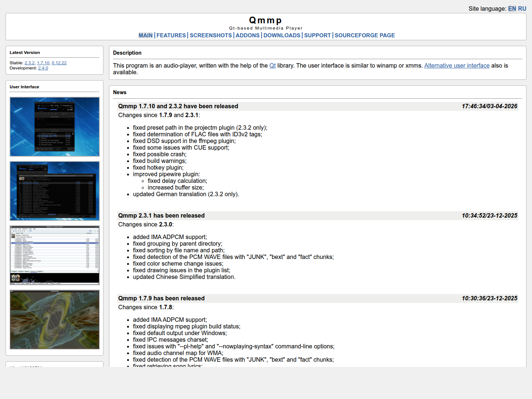Open stable version 2.3.2 link
The height and width of the screenshot is (399, 532).
[30, 63]
